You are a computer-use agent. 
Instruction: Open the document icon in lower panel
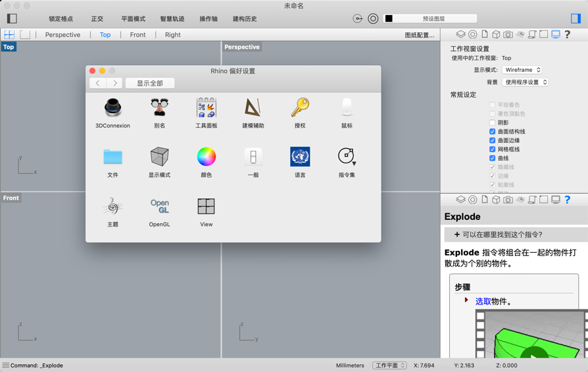[485, 199]
